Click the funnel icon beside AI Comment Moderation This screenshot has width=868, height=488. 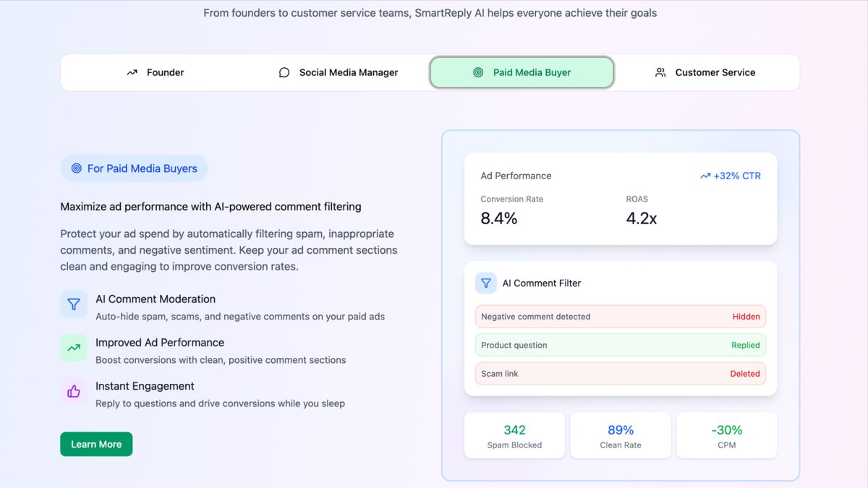click(74, 304)
